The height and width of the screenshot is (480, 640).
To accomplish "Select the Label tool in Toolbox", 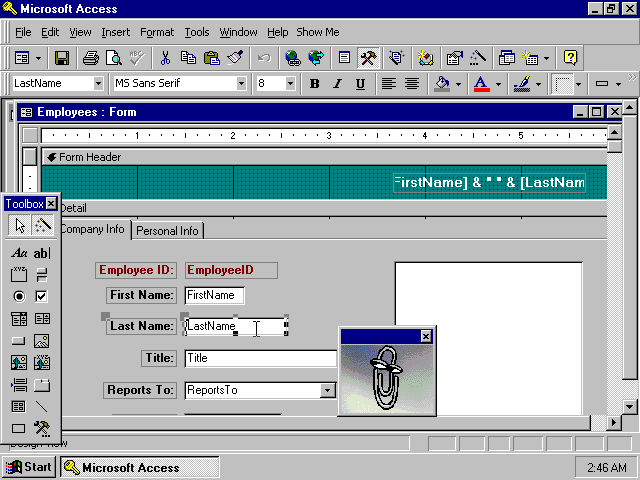I will (19, 253).
